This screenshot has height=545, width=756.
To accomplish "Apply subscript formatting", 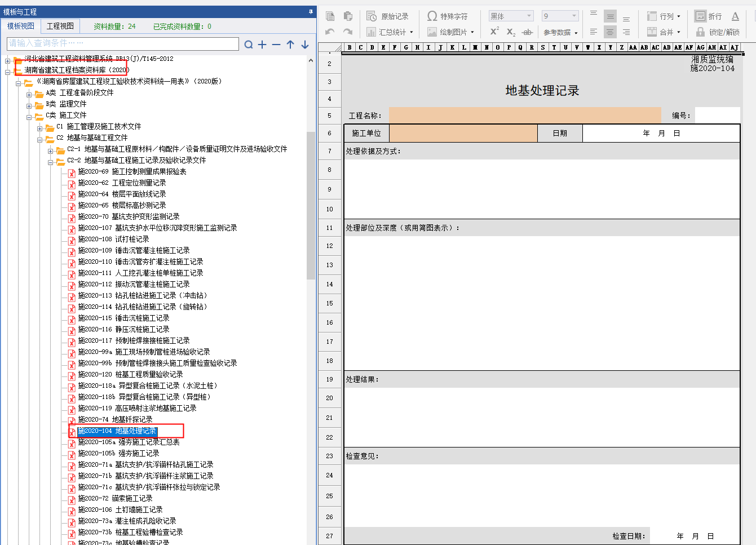I will 511,32.
